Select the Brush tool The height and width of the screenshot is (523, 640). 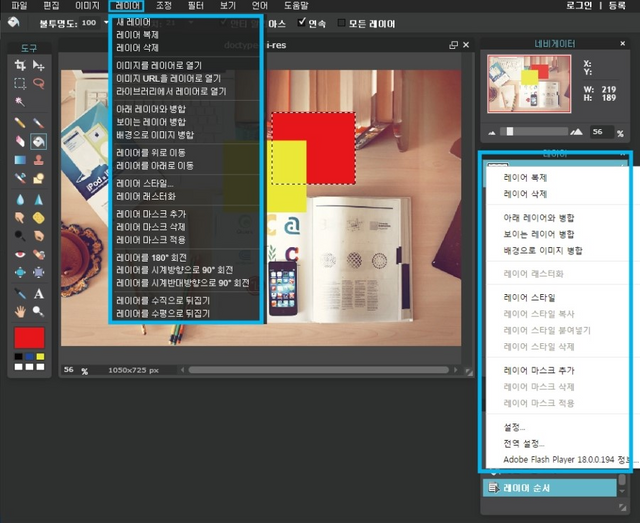click(38, 123)
